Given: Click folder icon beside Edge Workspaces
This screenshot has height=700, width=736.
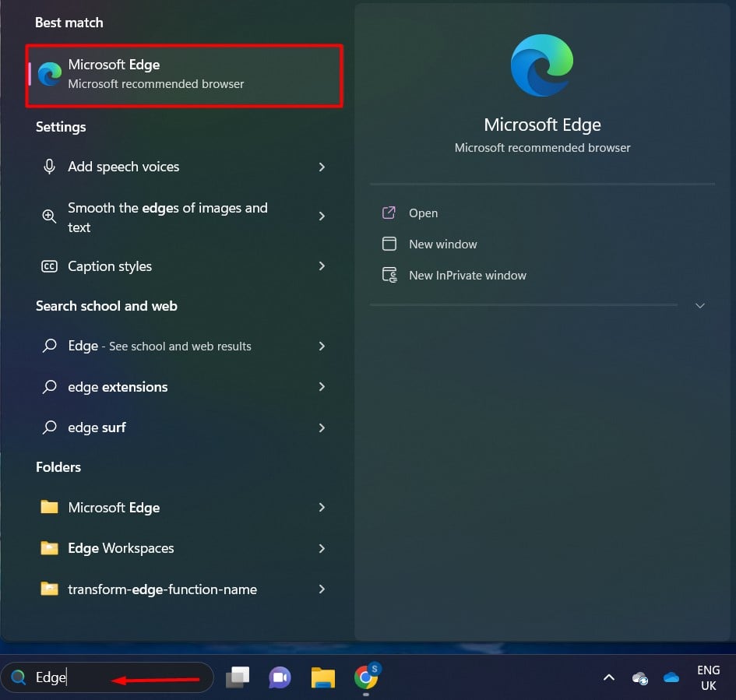Looking at the screenshot, I should tap(49, 548).
